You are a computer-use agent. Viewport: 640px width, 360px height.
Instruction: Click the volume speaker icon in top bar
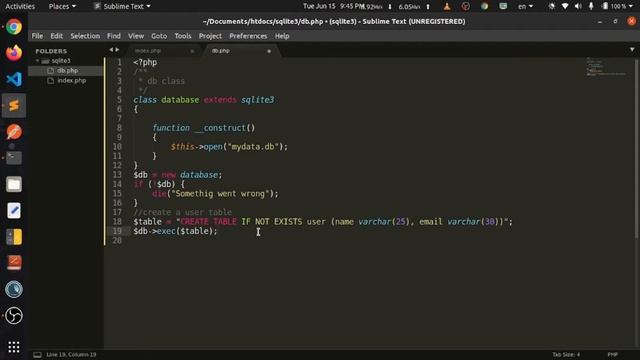tap(578, 6)
